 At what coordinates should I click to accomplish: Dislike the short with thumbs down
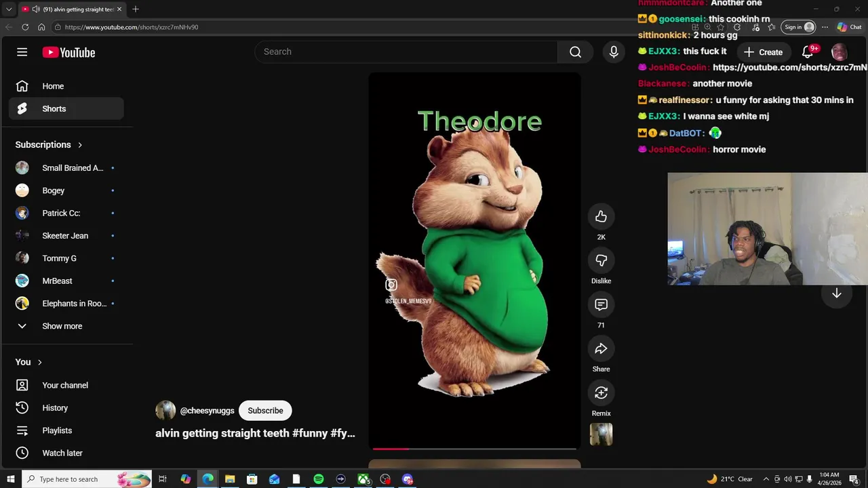601,260
